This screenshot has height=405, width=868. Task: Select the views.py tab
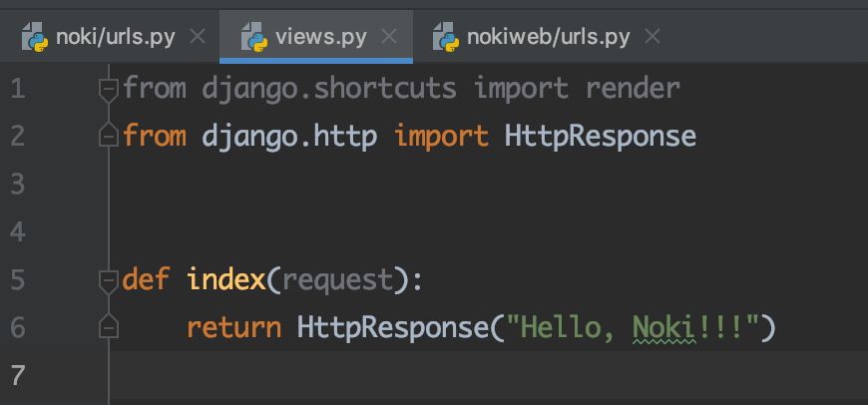[x=321, y=38]
